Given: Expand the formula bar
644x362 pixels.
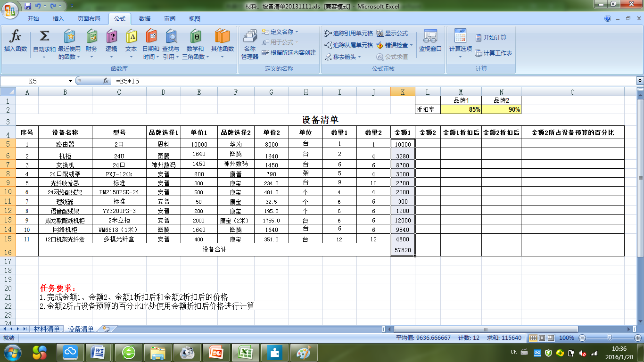Looking at the screenshot, I should point(640,81).
